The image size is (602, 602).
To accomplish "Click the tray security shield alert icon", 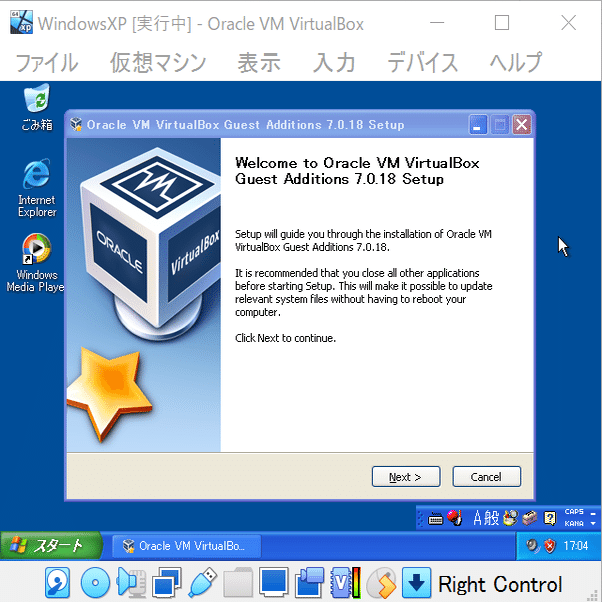I will [550, 546].
